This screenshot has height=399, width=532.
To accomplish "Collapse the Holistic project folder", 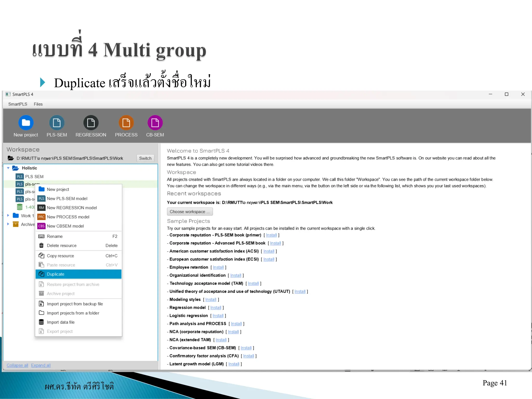I will coord(8,168).
